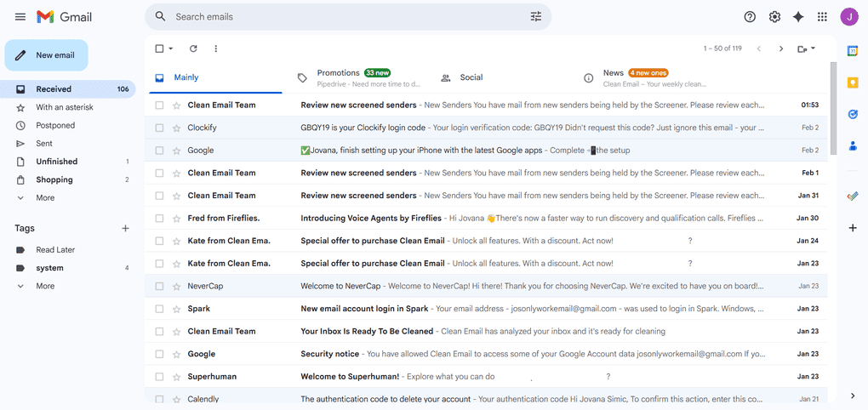Screen dimensions: 868x410
Task: Open the input tools dropdown
Action: click(x=807, y=48)
